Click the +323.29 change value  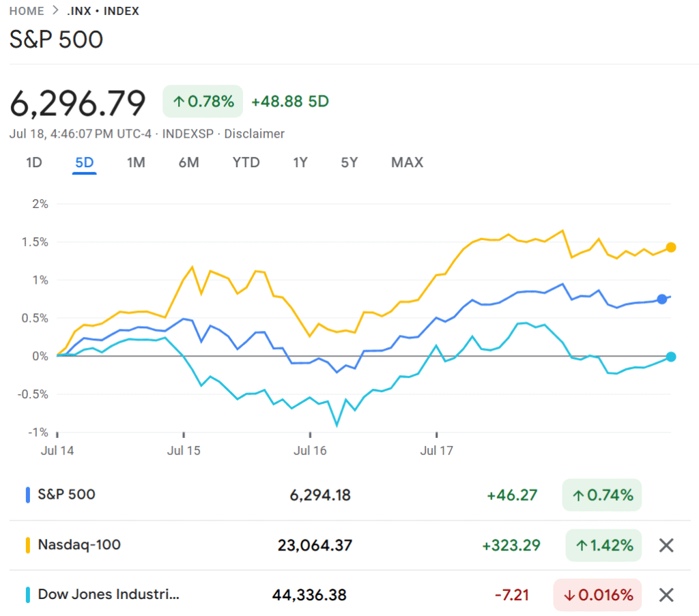(511, 545)
